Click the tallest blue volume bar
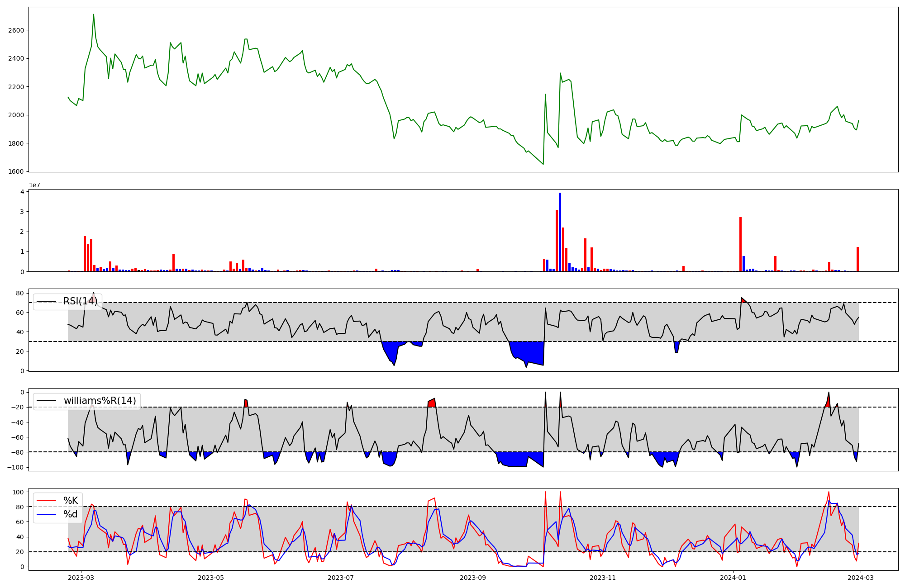Image resolution: width=905 pixels, height=588 pixels. coord(560,232)
